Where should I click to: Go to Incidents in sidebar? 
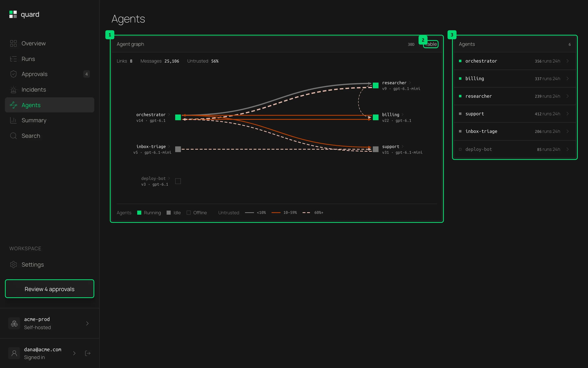click(x=50, y=90)
